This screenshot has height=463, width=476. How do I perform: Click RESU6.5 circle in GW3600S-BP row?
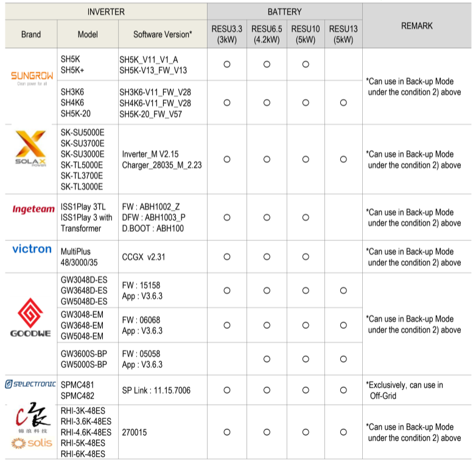(x=267, y=359)
